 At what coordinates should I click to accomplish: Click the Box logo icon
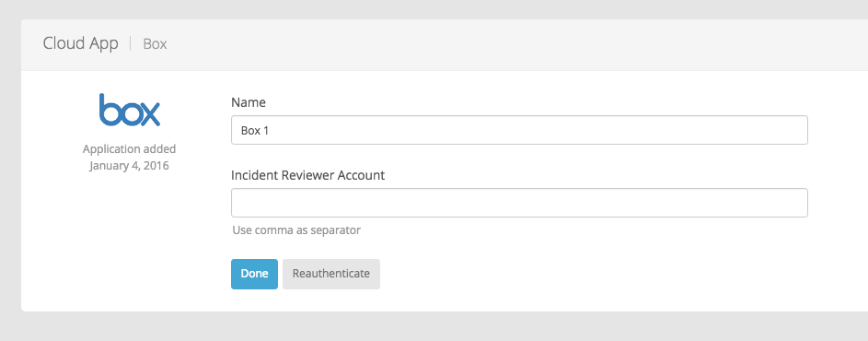click(130, 110)
